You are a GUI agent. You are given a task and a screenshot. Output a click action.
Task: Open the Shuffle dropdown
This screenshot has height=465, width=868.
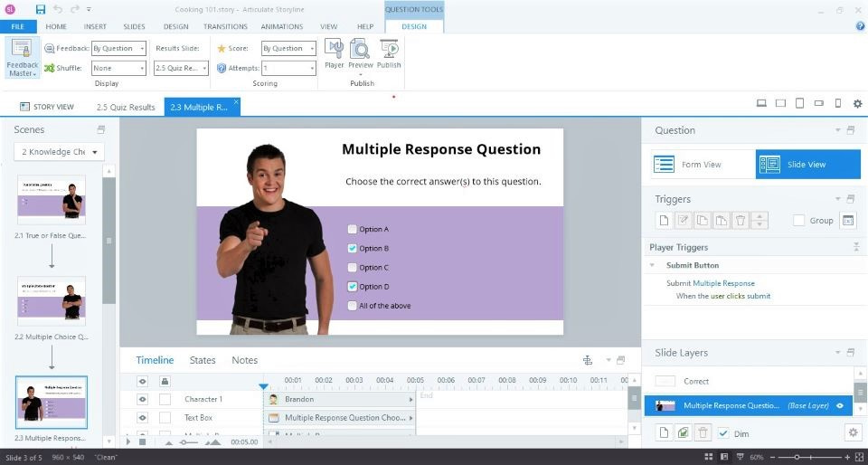(x=119, y=68)
